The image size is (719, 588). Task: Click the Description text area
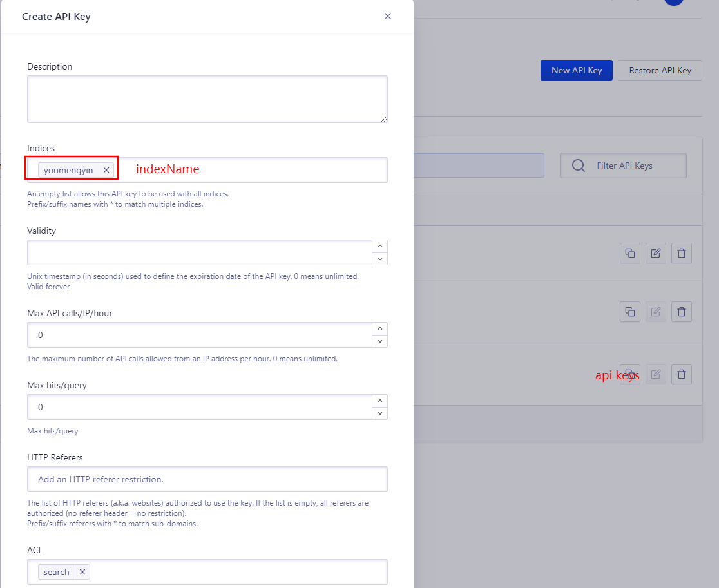[x=207, y=99]
